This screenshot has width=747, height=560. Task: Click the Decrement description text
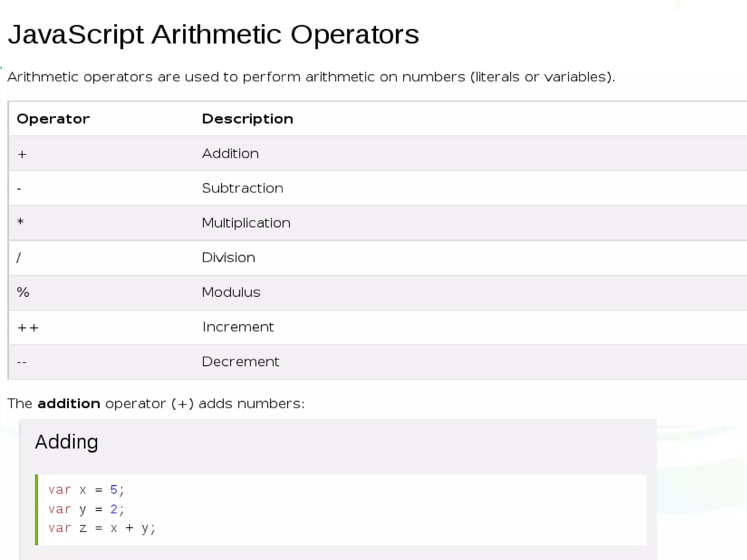(240, 361)
